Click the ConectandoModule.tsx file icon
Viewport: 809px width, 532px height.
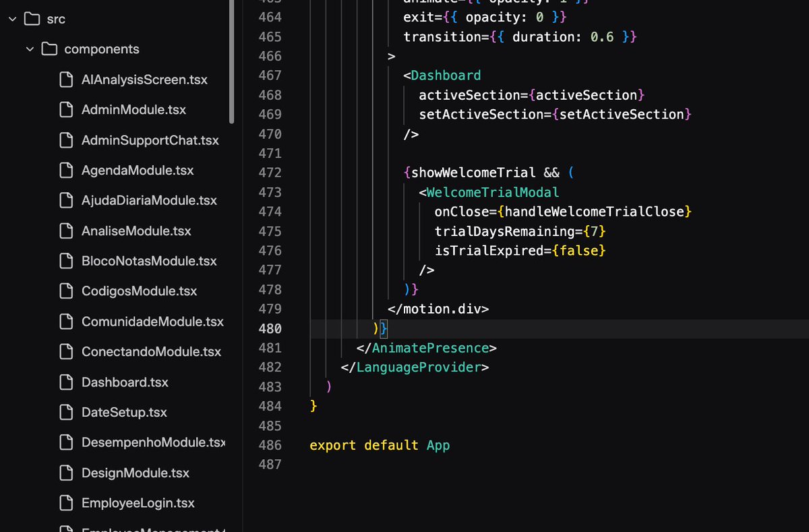(66, 352)
